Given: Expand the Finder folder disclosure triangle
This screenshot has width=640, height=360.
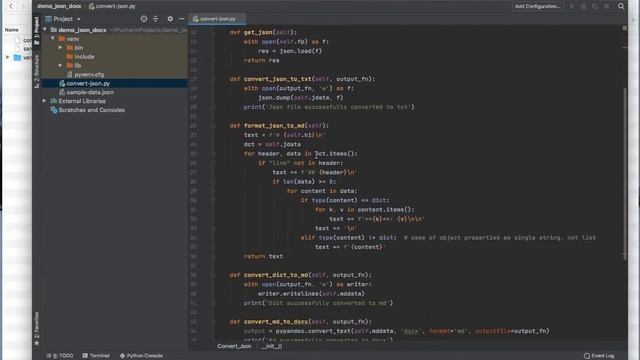Looking at the screenshot, I should 8,57.
